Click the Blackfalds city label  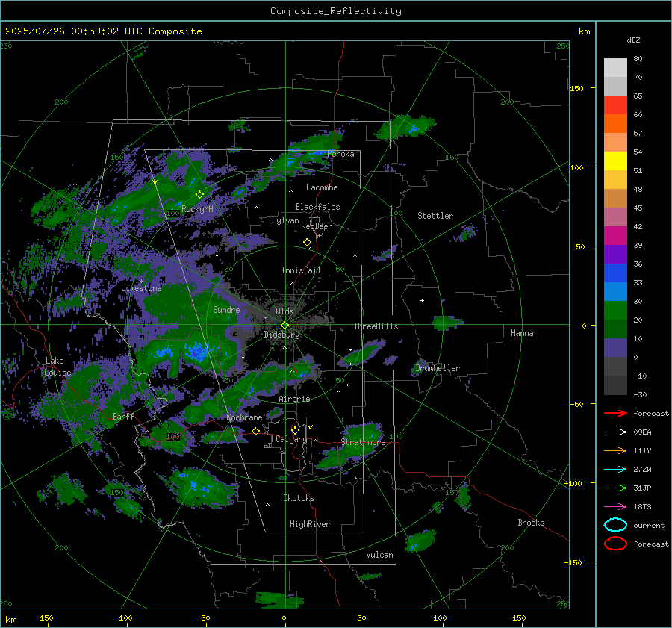pos(317,207)
